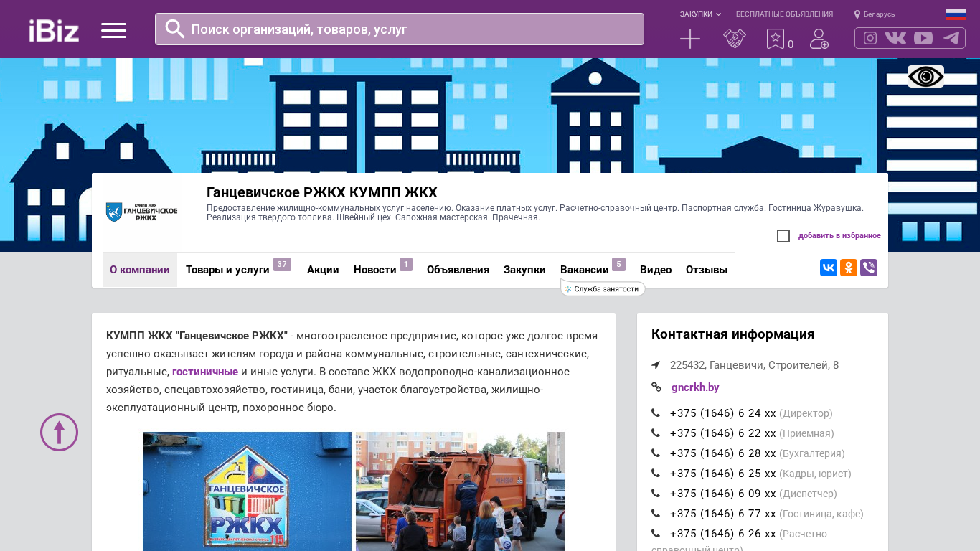This screenshot has height=551, width=980.
Task: Click the Ганцевичское РЖКХ company logo
Action: click(141, 212)
